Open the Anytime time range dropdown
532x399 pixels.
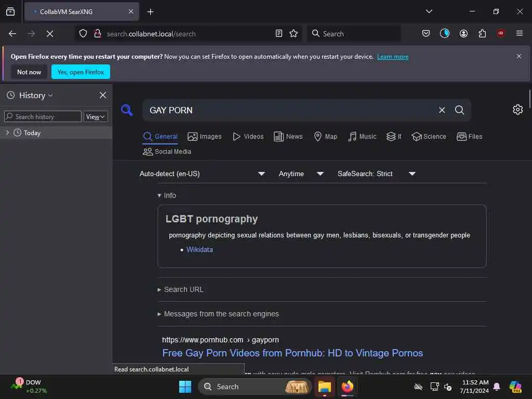301,174
